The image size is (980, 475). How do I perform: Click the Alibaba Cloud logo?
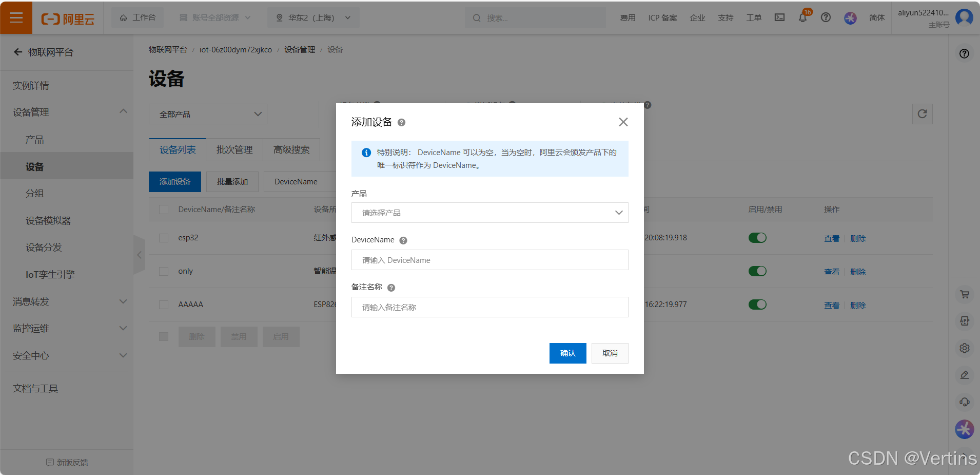(x=68, y=19)
